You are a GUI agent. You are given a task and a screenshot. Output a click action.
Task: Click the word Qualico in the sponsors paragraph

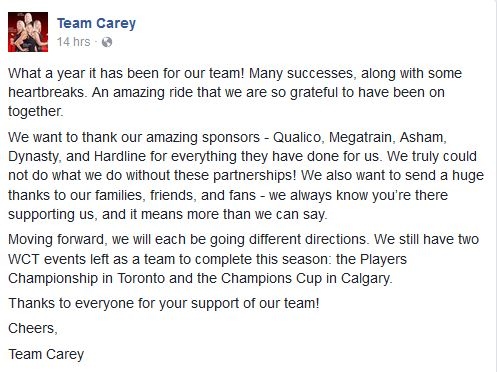point(297,137)
